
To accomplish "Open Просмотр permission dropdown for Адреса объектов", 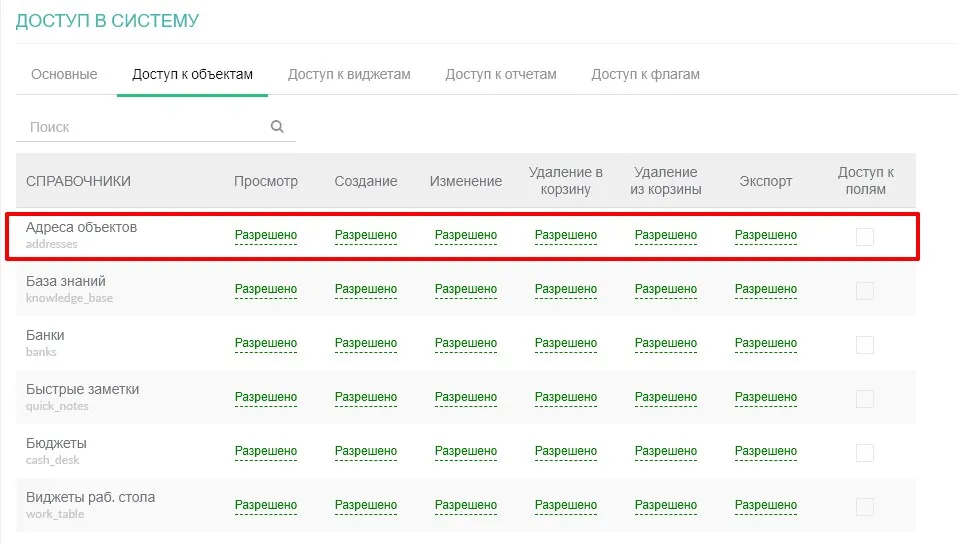I will click(266, 236).
